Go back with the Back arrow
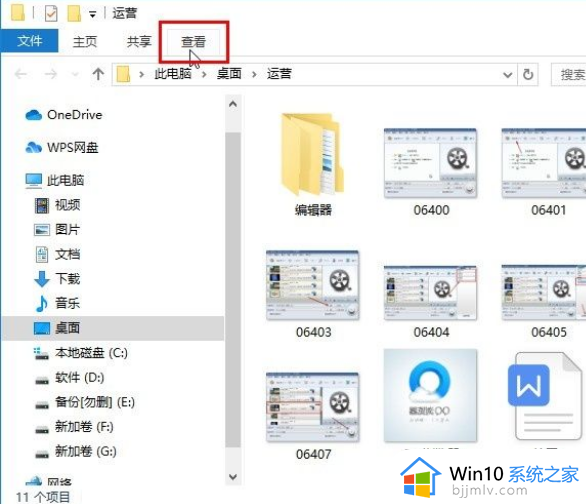This screenshot has height=504, width=586. pos(21,74)
